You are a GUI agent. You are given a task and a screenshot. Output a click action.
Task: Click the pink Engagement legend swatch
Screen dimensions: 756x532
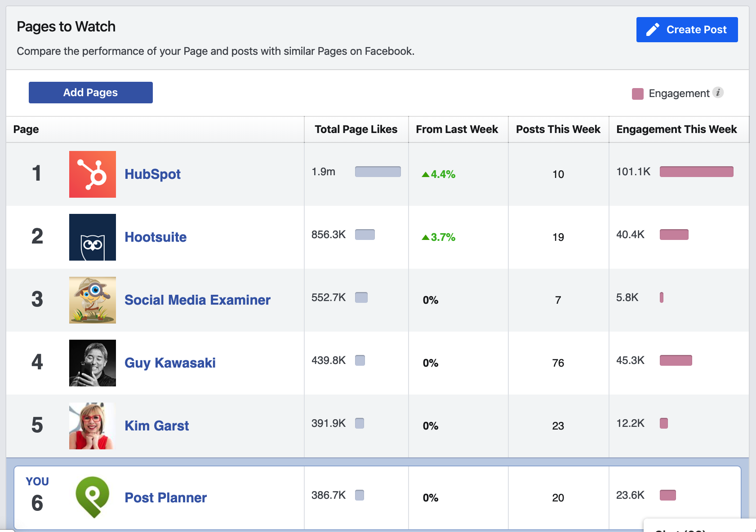tap(637, 93)
